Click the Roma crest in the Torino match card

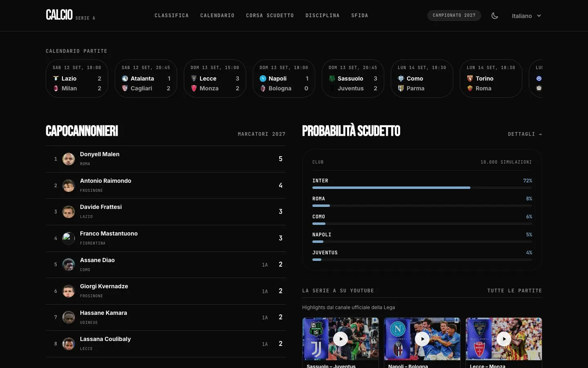(x=470, y=88)
